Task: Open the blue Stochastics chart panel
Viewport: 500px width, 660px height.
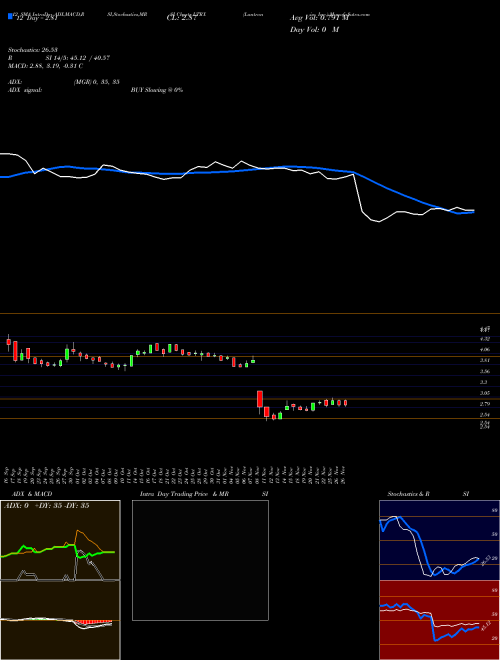Action: [x=439, y=540]
